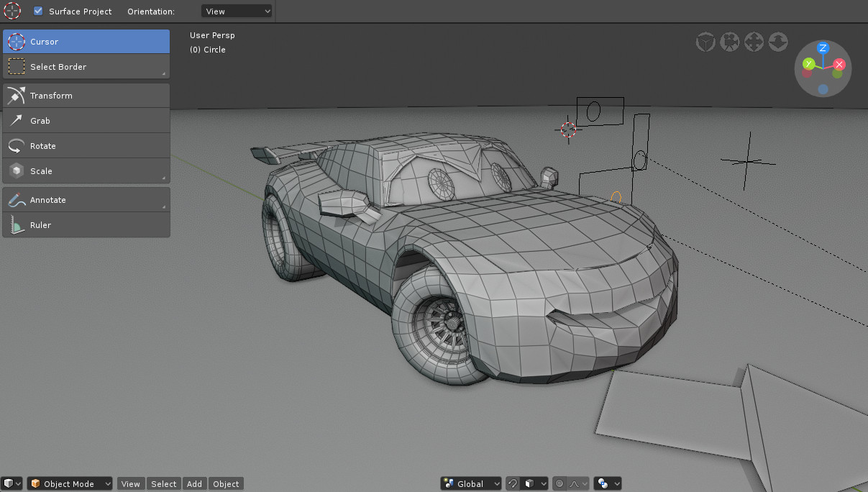
Task: Toggle the snap magnet button
Action: [x=512, y=483]
